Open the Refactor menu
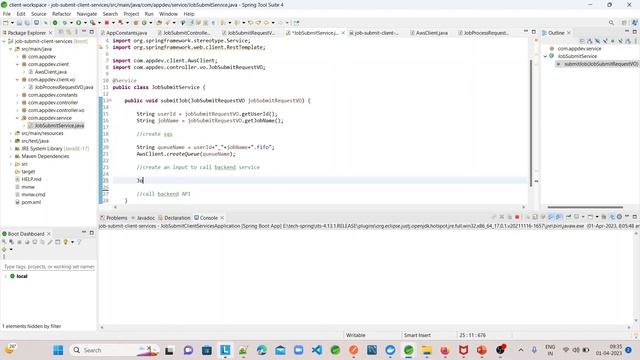The height and width of the screenshot is (360, 640). point(61,14)
